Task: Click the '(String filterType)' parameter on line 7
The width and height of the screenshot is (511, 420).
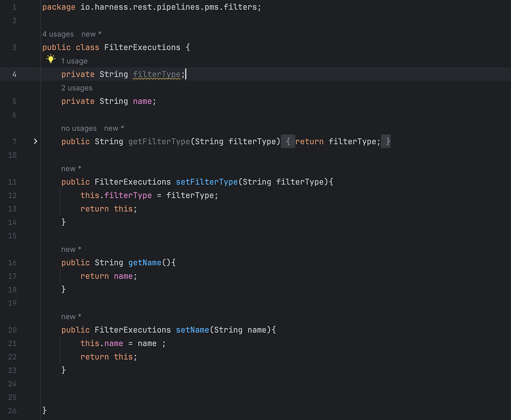Action: [235, 141]
